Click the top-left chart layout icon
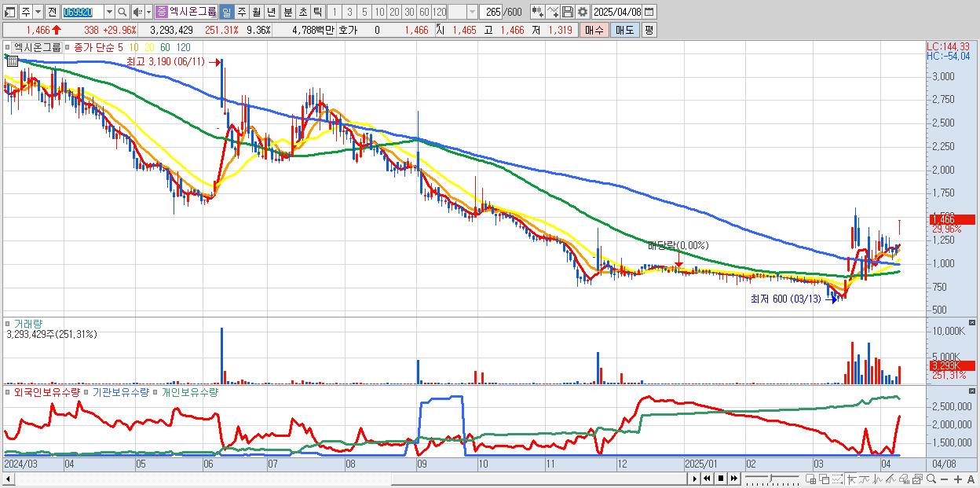980x488 pixels. click(x=9, y=12)
